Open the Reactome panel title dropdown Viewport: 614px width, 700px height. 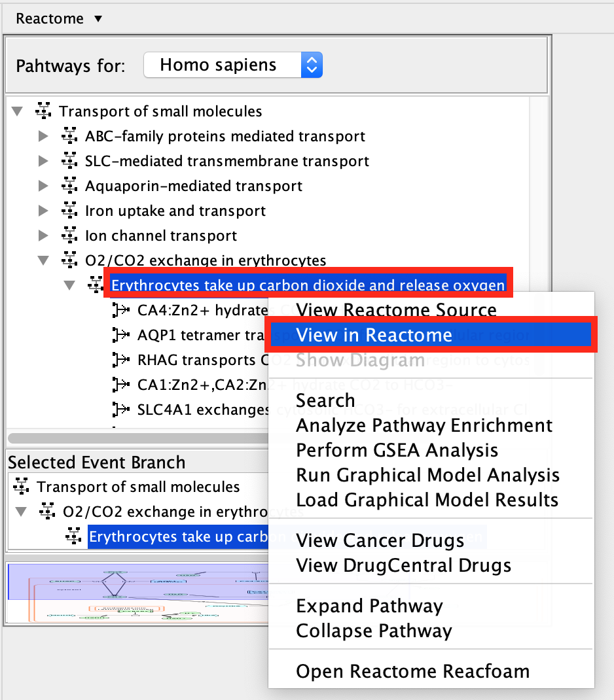click(x=59, y=18)
